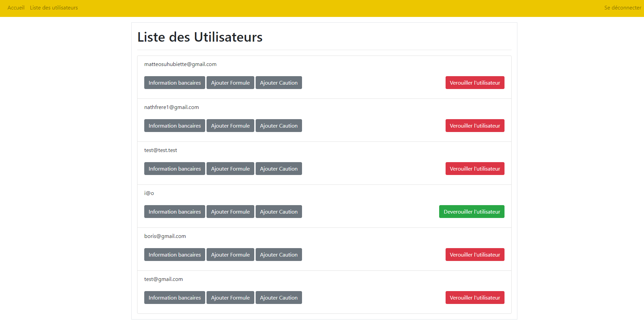Verouiller l'utilisateur test@gmail.com
This screenshot has height=329, width=644.
coord(475,298)
